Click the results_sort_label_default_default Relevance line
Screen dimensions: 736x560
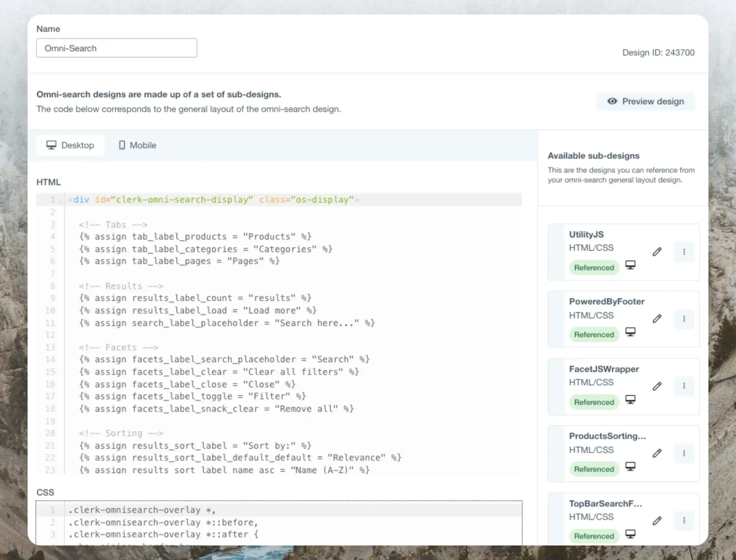point(240,458)
